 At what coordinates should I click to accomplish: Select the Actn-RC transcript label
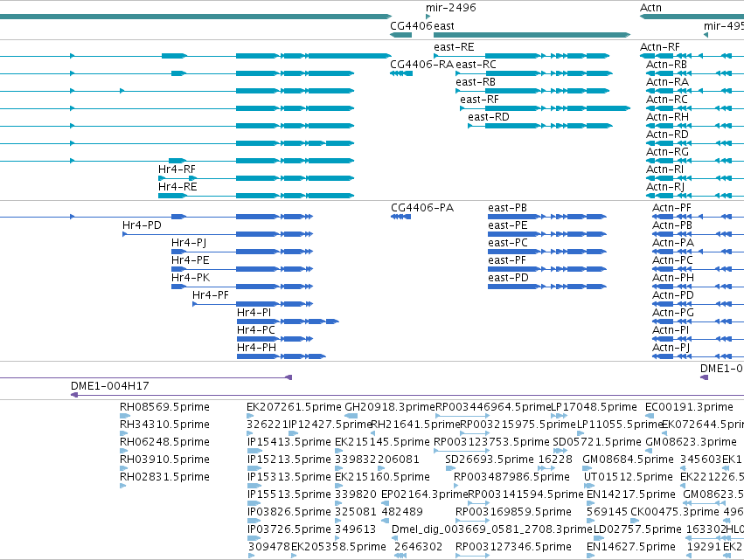pos(667,100)
